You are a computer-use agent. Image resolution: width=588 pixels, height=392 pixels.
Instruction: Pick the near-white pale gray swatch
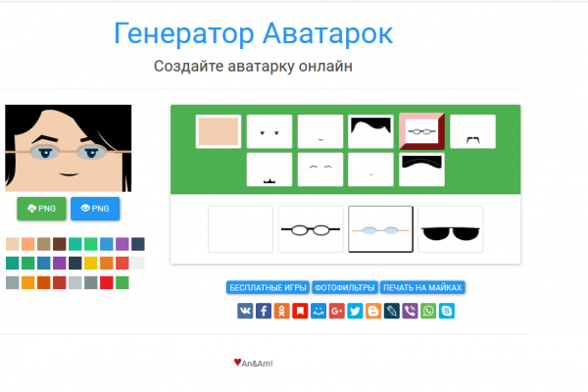(138, 264)
